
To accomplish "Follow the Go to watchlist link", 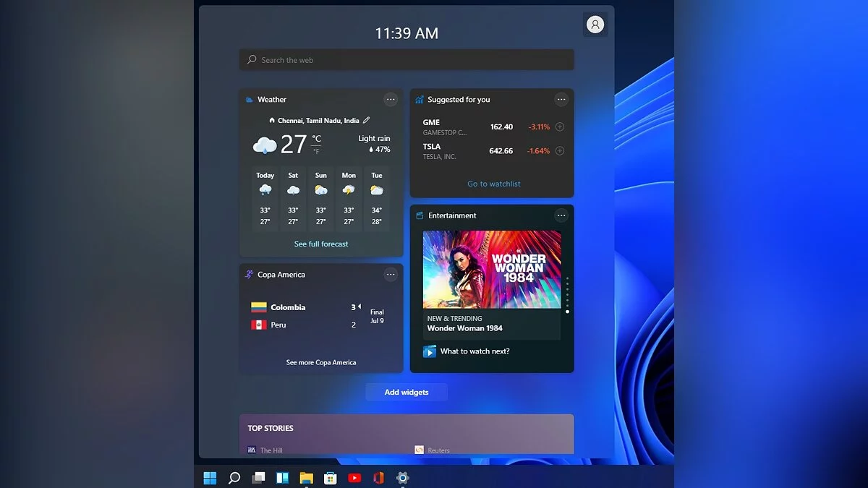I will [494, 184].
